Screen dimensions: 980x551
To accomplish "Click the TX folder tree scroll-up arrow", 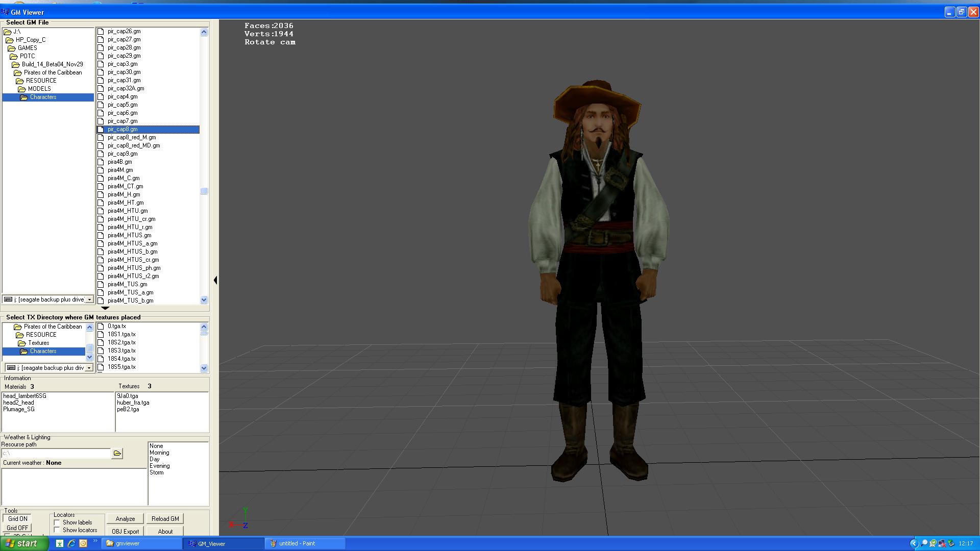I will coord(89,327).
